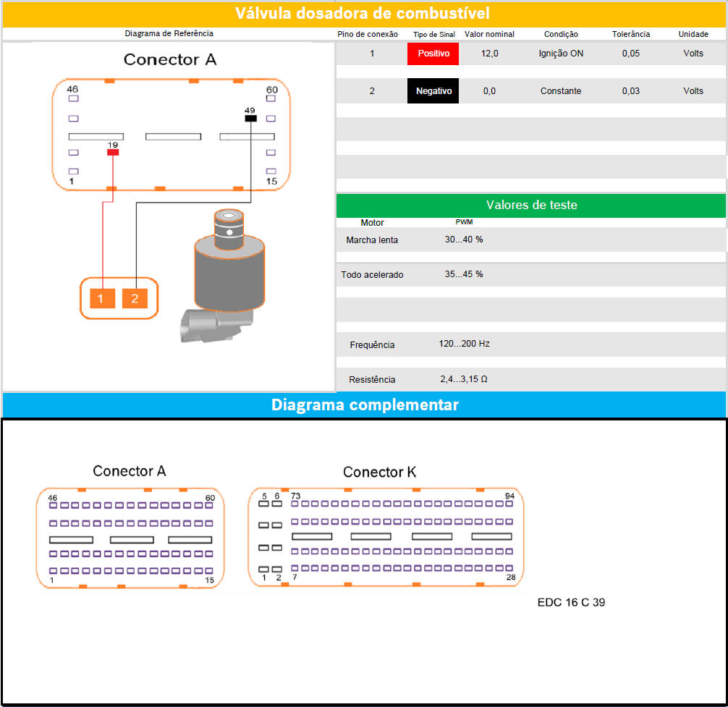Select the blue Diagrama complementar header
This screenshot has height=707, width=728.
coord(364,405)
